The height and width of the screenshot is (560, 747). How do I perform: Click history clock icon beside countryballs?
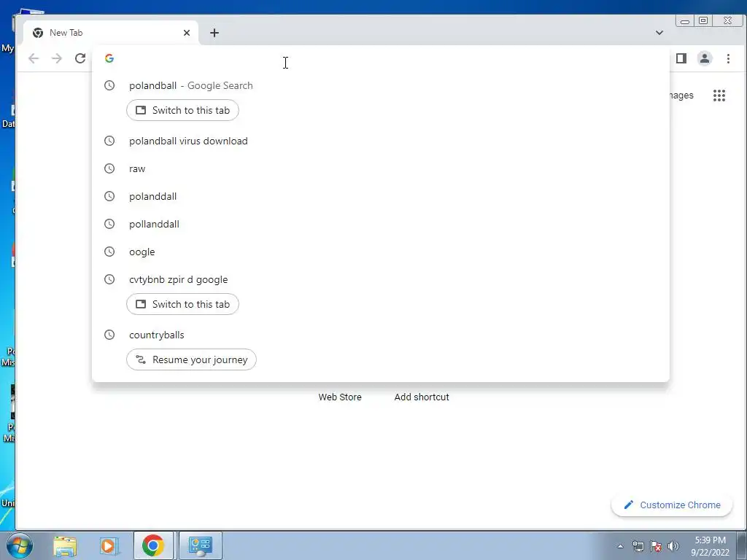pyautogui.click(x=109, y=335)
